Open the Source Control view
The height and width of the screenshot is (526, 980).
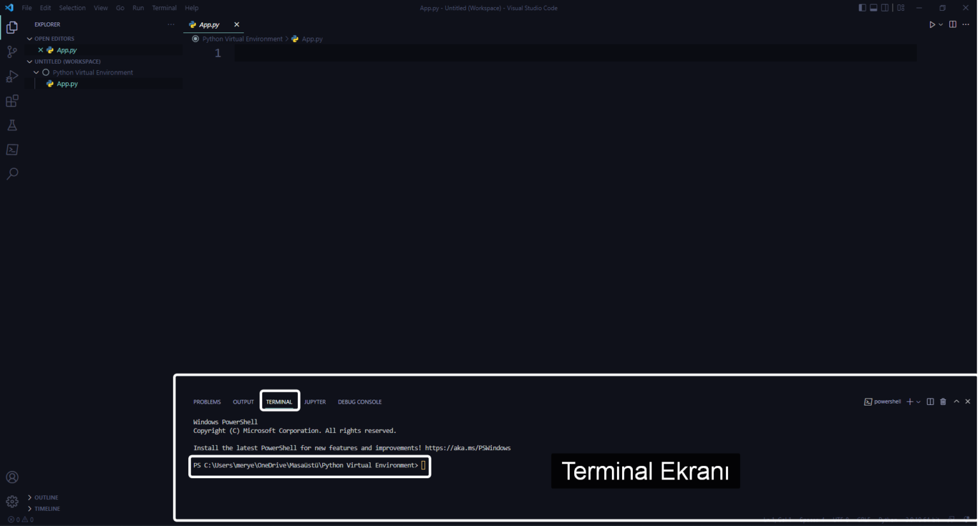pos(11,51)
